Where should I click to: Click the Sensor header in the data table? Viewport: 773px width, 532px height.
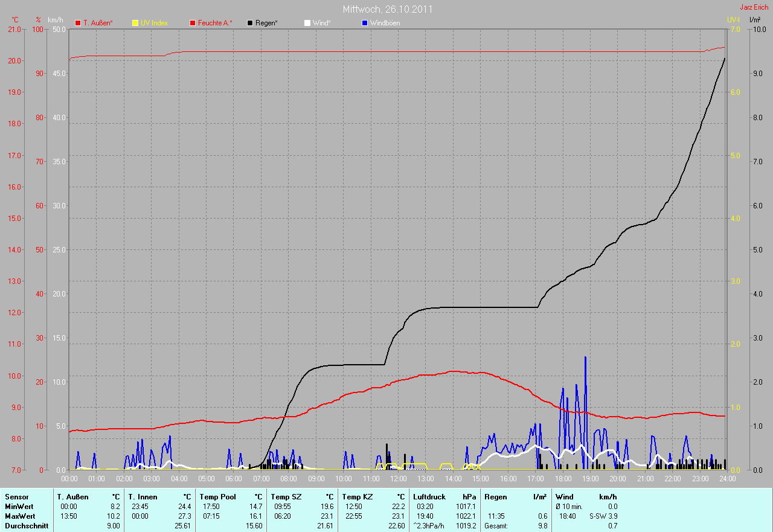tap(16, 496)
